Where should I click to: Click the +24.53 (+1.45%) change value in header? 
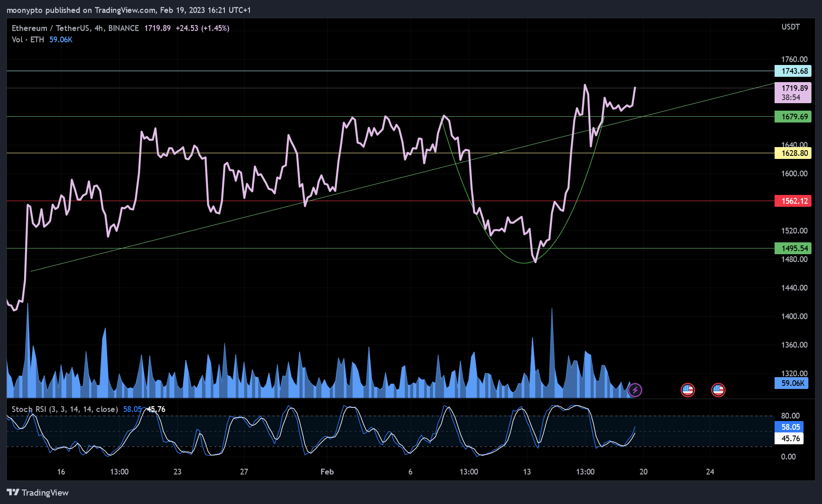(202, 28)
